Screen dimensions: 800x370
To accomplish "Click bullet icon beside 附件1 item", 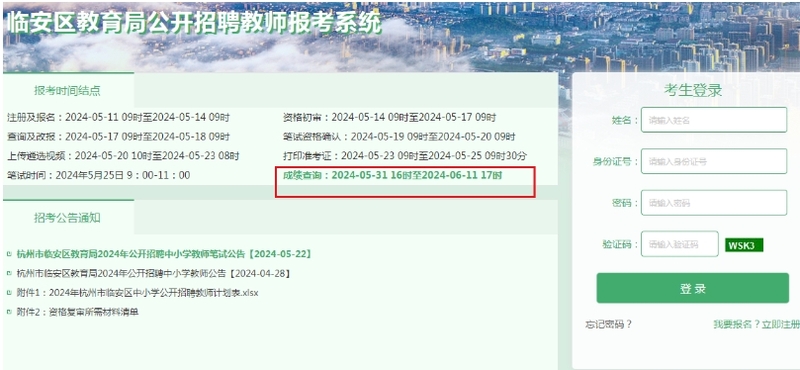I will (9, 293).
